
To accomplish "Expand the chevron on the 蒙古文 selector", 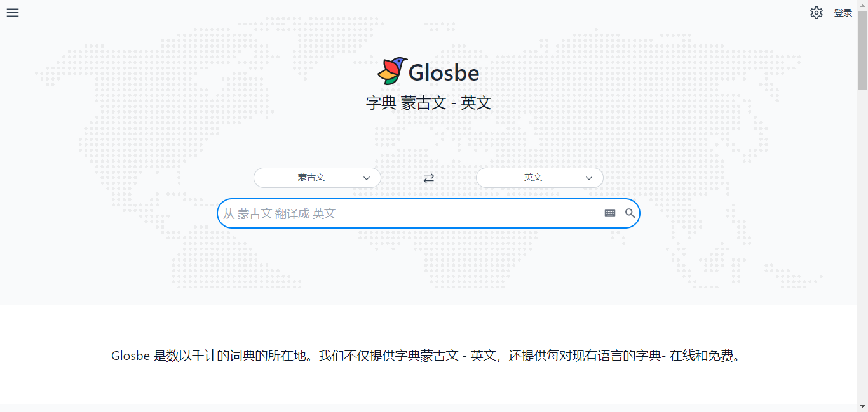I will (367, 178).
